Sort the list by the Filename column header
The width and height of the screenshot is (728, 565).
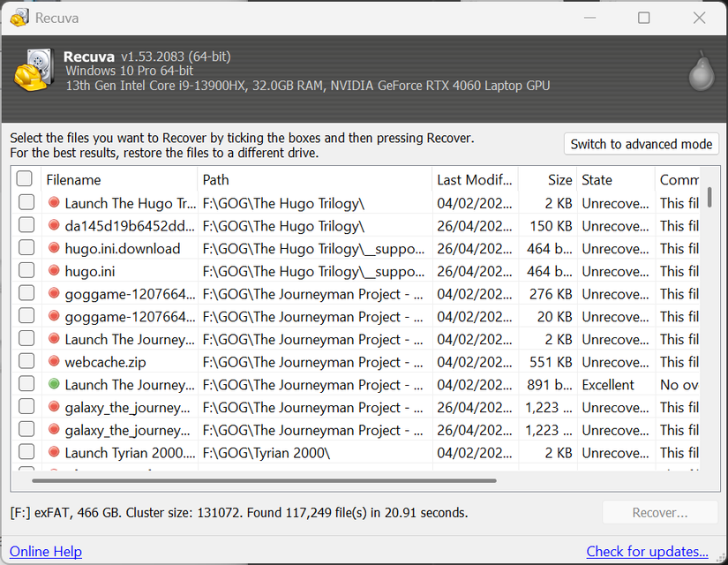(x=120, y=180)
